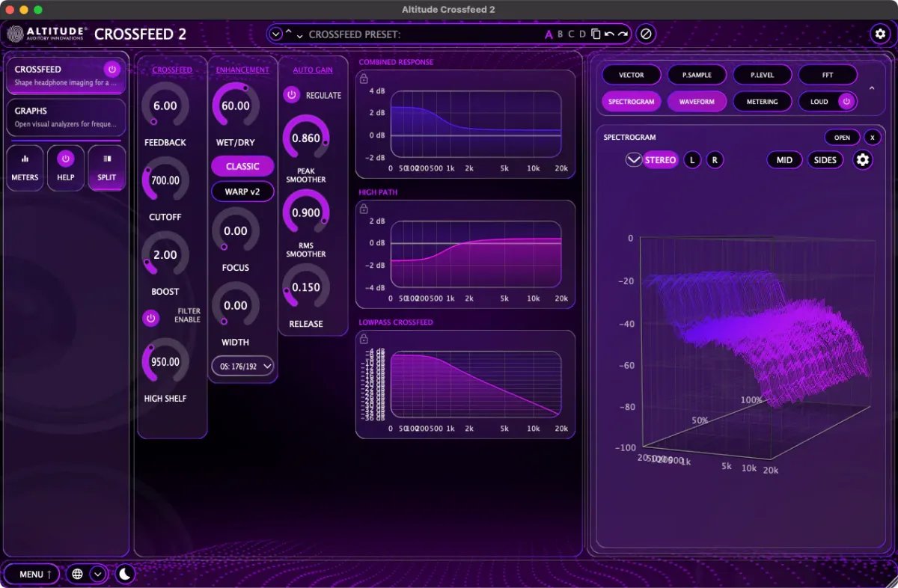Select preset slot B
Viewport: 898px width, 588px height.
pyautogui.click(x=560, y=34)
